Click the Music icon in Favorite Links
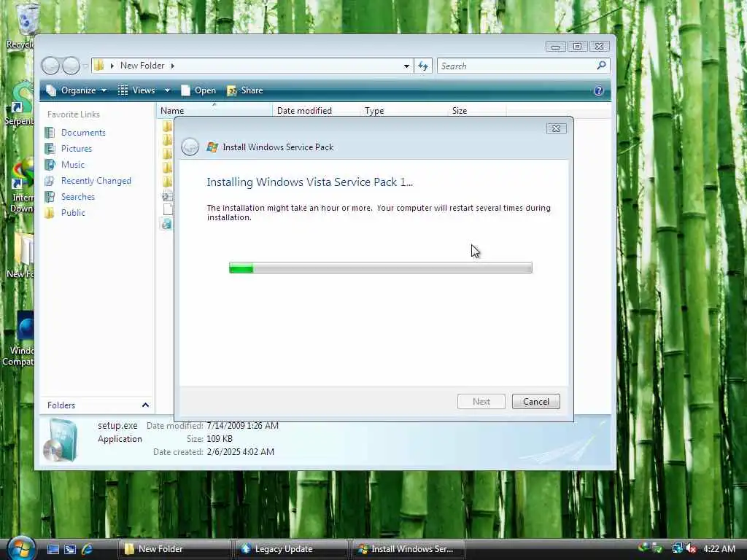Image resolution: width=747 pixels, height=560 pixels. (50, 165)
